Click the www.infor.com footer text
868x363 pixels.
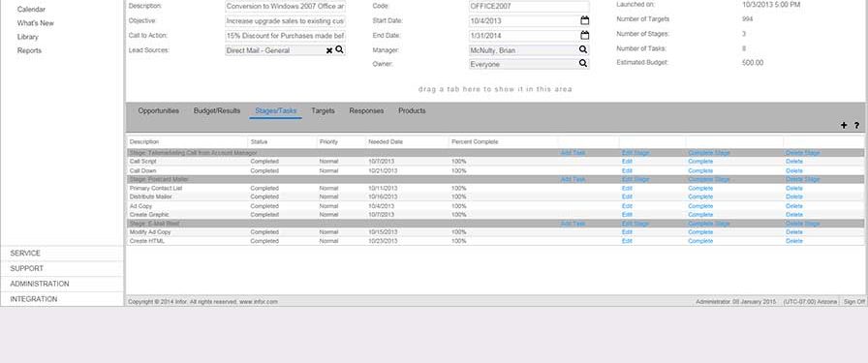(258, 302)
